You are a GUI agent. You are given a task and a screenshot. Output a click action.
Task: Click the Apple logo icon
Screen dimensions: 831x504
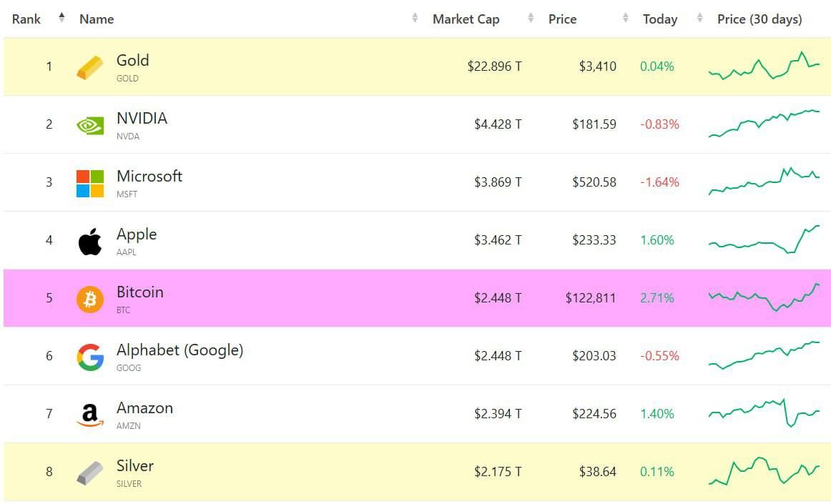click(x=90, y=242)
